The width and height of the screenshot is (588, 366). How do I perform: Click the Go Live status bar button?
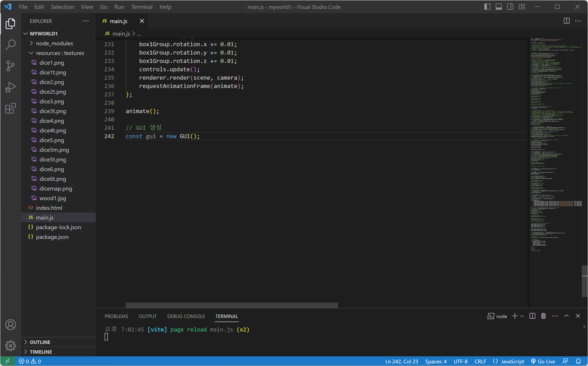click(x=543, y=361)
